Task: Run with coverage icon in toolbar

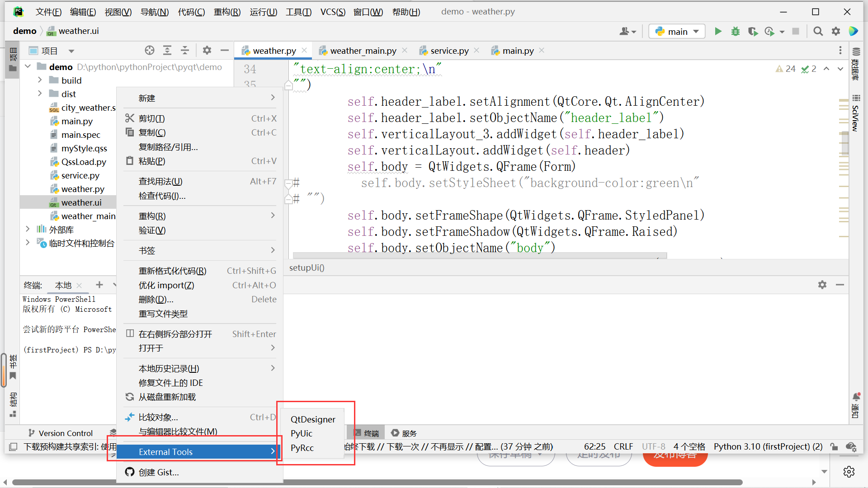Action: (752, 31)
